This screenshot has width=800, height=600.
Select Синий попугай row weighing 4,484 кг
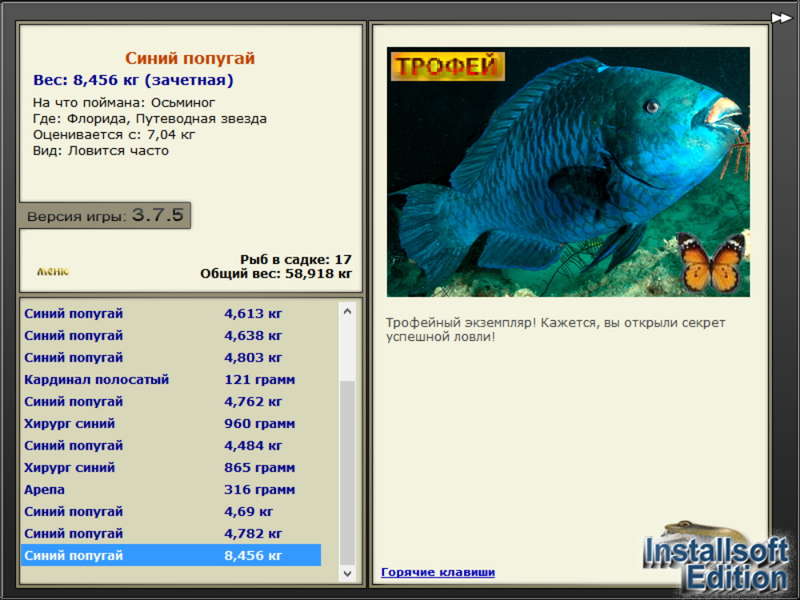pyautogui.click(x=171, y=445)
